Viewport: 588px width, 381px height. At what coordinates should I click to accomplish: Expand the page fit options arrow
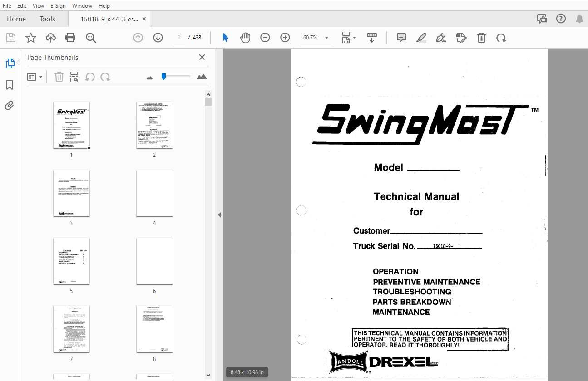tap(355, 38)
